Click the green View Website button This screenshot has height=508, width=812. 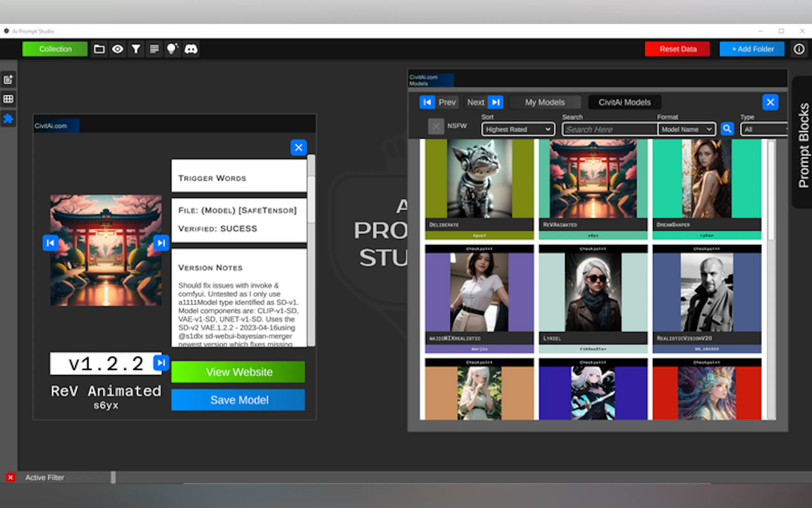tap(238, 372)
